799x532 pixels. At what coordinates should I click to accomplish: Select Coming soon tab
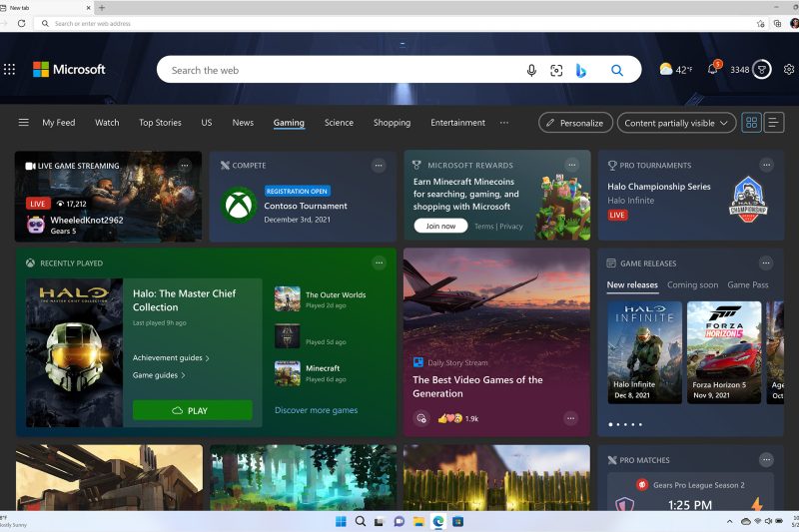click(x=692, y=285)
